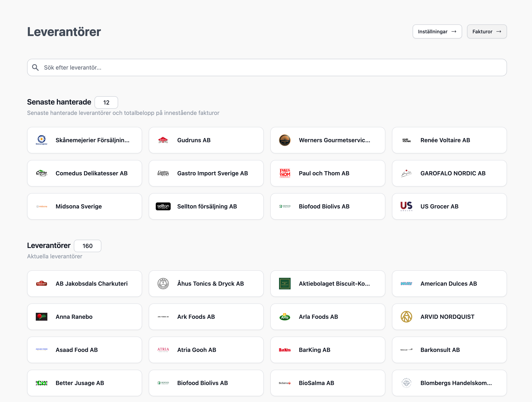Open Arla Foods AB
Image resolution: width=532 pixels, height=402 pixels.
[328, 317]
